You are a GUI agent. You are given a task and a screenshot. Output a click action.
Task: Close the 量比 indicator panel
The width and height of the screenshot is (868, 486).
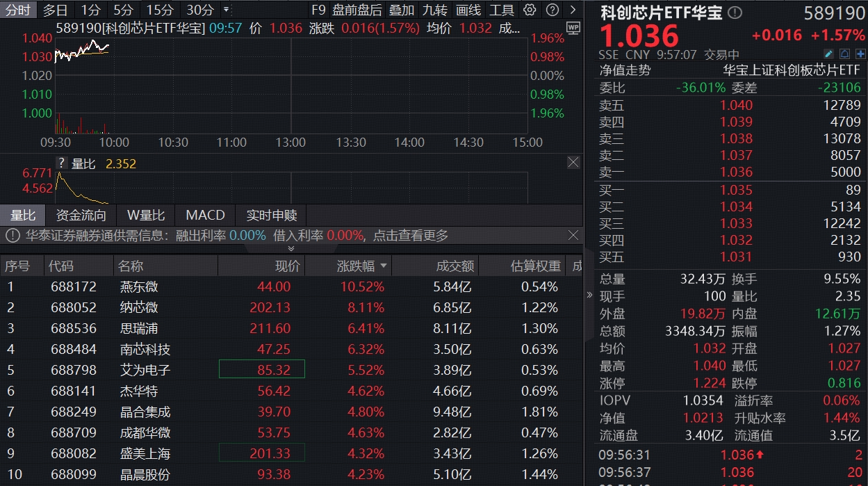pos(573,163)
